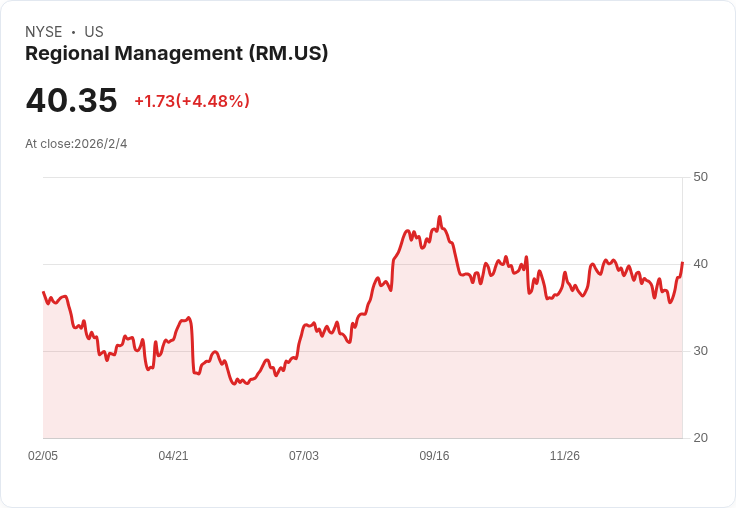Viewport: 736px width, 508px height.
Task: Click the 40 price axis label
Action: coord(700,264)
